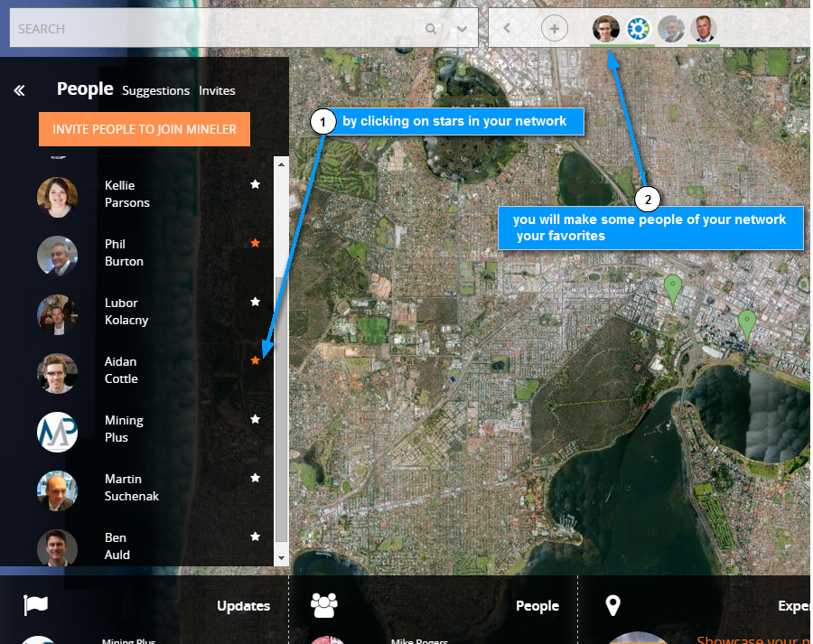Click the search magnifier icon
Screen dimensions: 813x644
[431, 29]
